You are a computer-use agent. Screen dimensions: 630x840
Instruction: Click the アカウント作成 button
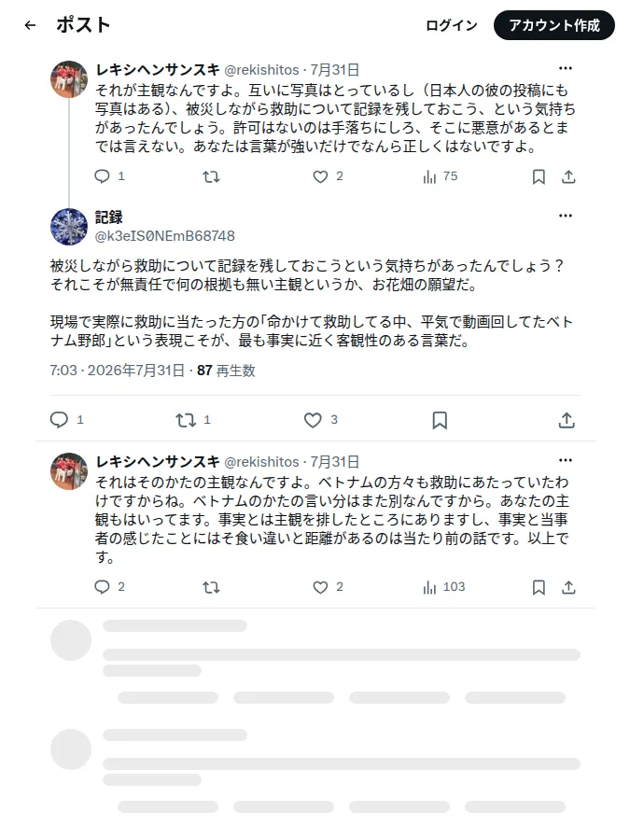553,25
